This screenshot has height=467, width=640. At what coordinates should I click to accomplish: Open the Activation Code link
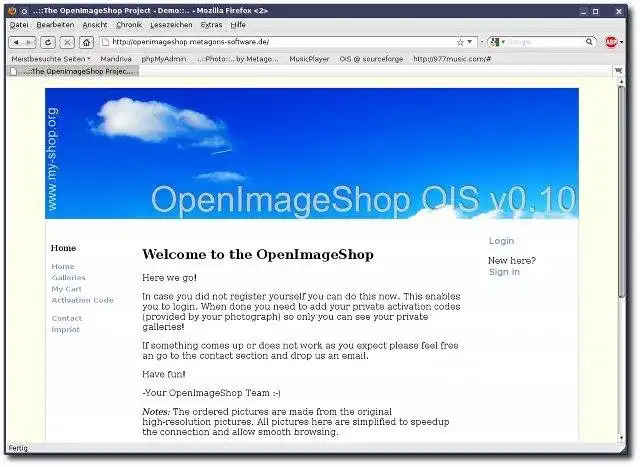click(x=82, y=300)
